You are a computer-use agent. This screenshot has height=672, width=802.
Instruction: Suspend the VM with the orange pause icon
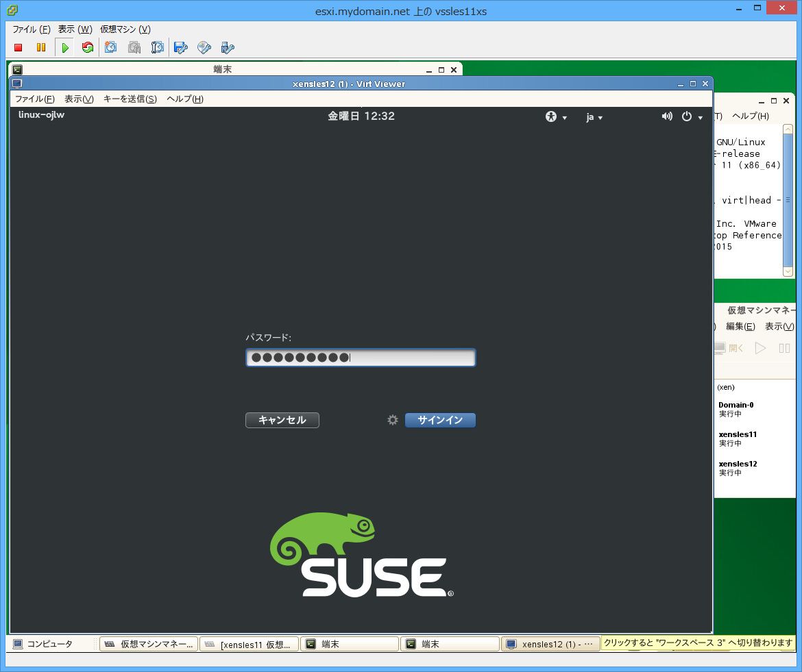41,47
